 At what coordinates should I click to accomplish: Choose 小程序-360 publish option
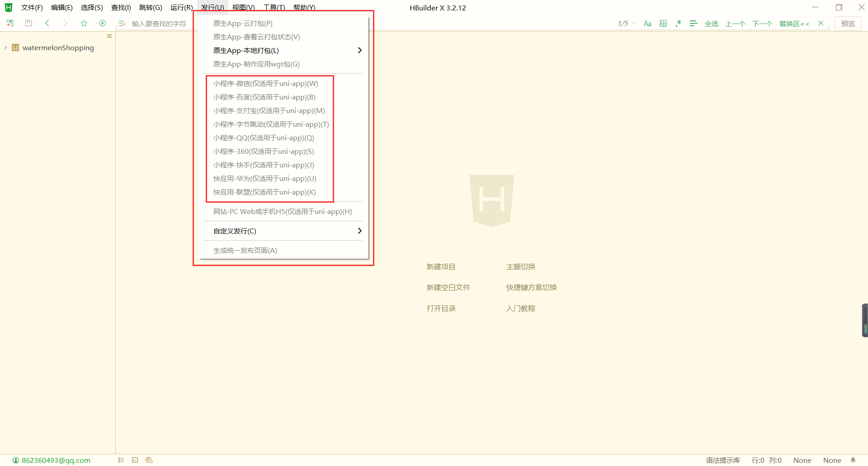click(x=264, y=152)
